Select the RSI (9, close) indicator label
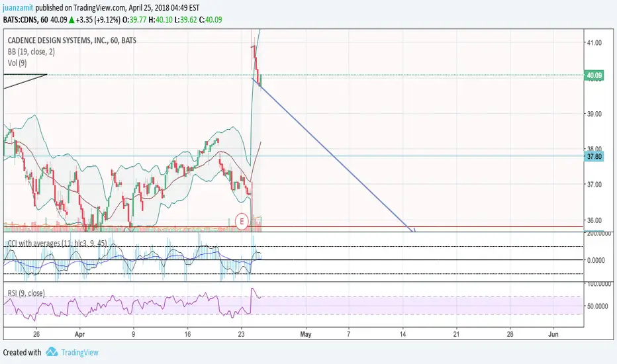Screen dimensions: 617x364 (26, 293)
